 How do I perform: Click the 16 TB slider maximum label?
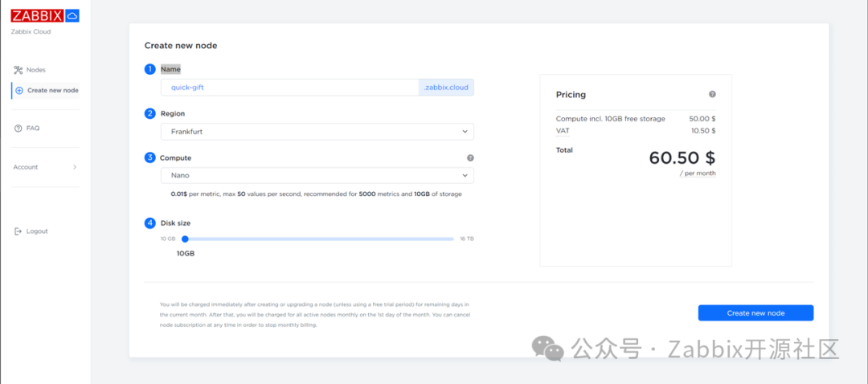point(466,239)
